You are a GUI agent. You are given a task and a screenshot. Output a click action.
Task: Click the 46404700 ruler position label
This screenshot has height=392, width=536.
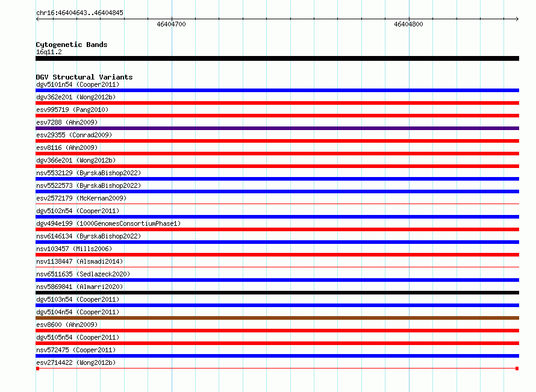point(171,24)
